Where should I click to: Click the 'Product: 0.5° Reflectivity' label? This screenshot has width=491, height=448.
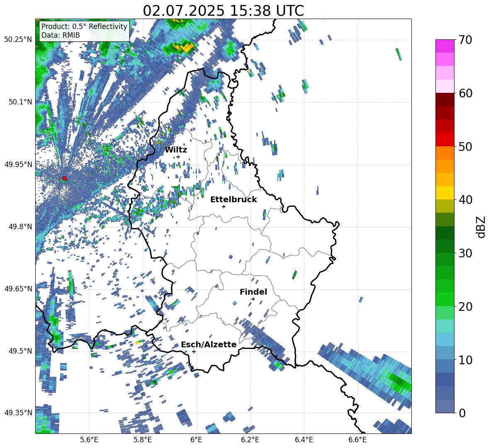pos(84,26)
